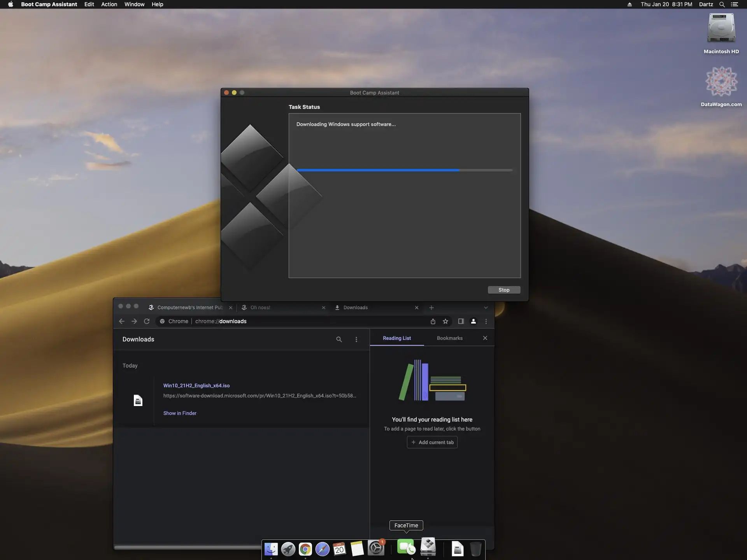Click the Add current tab button
This screenshot has width=747, height=560.
(432, 443)
